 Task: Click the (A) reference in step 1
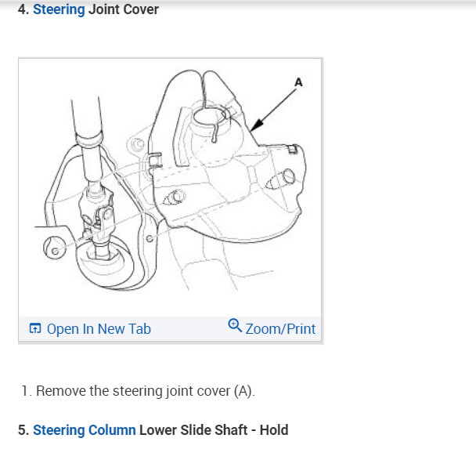[244, 391]
